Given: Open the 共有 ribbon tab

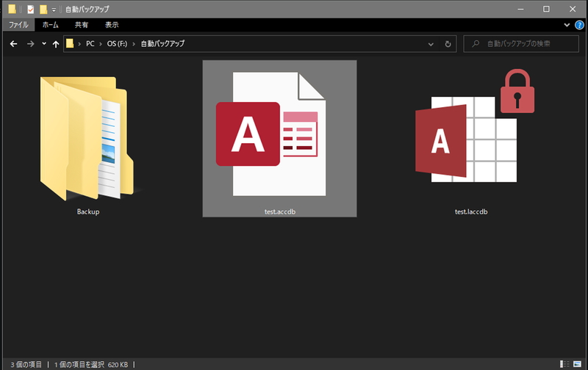Looking at the screenshot, I should tap(82, 25).
